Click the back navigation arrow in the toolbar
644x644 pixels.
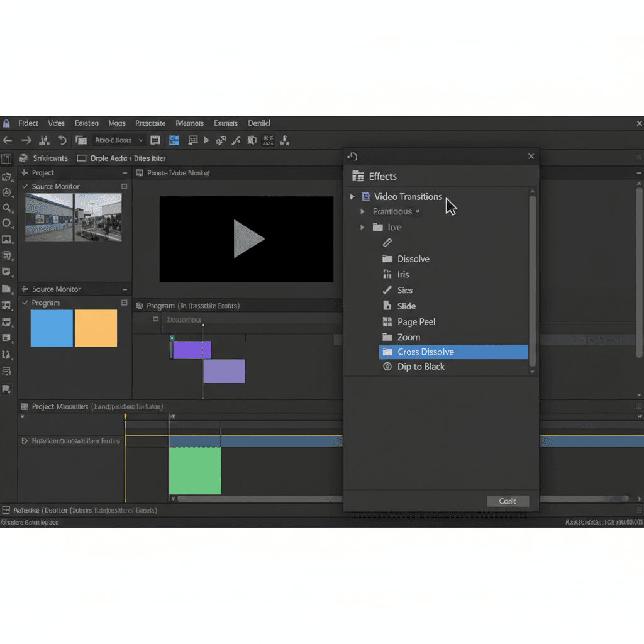point(8,140)
